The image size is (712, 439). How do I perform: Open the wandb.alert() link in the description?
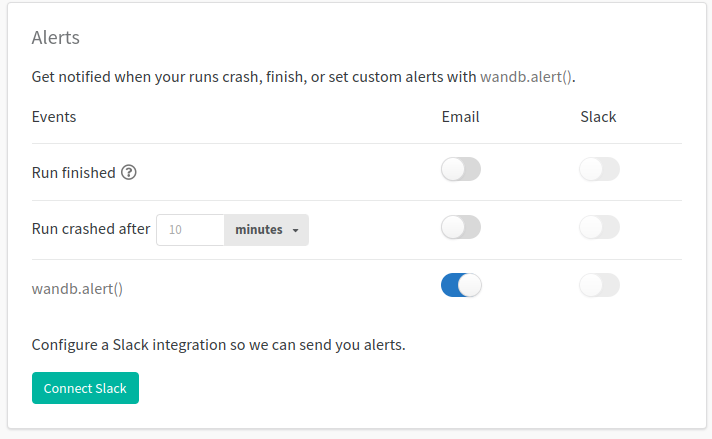point(526,76)
